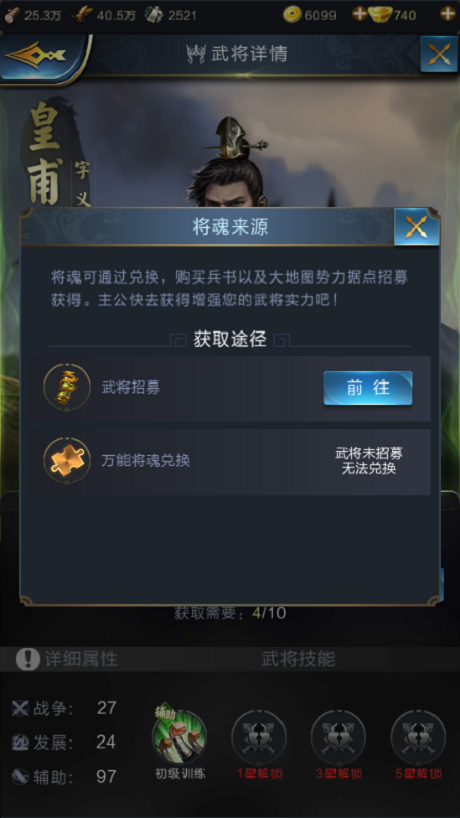
Task: Select the 武将招募 scroll icon
Action: [x=67, y=388]
